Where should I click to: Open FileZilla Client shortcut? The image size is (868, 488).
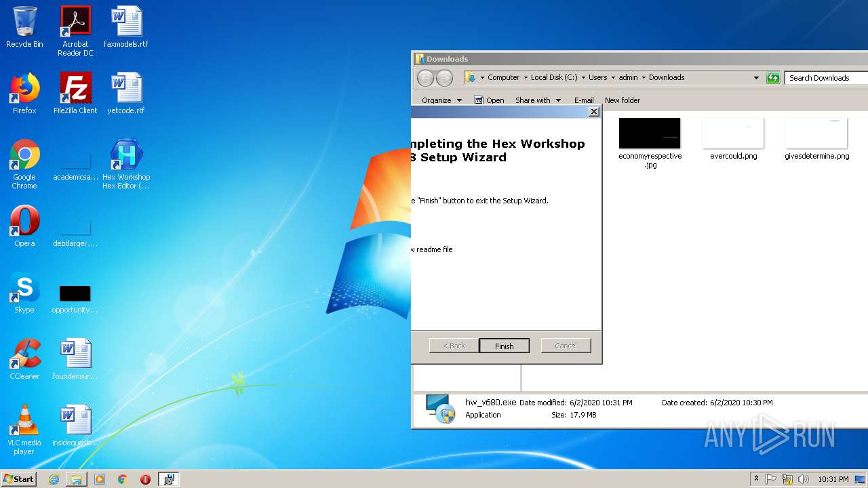(x=75, y=94)
